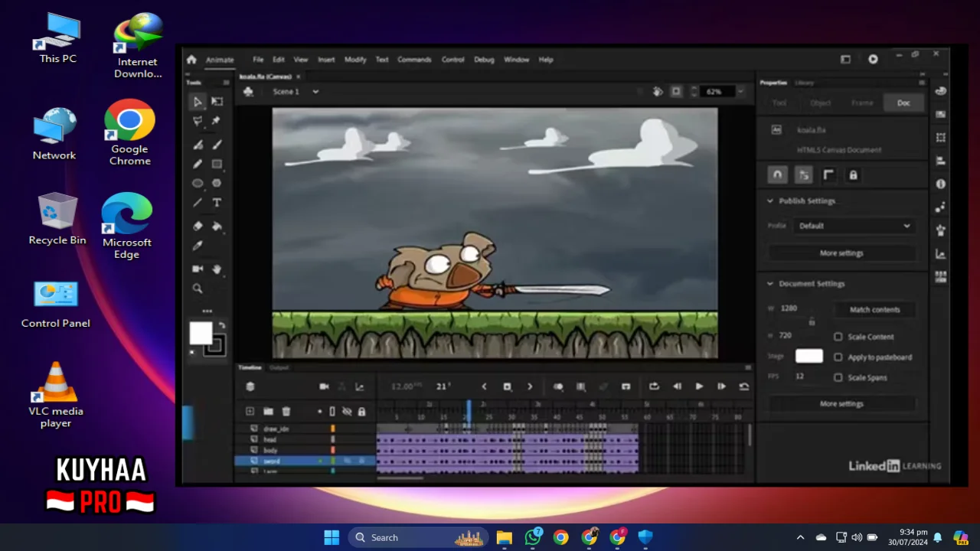Click More settings under Publish Settings
The height and width of the screenshot is (551, 980).
(841, 253)
